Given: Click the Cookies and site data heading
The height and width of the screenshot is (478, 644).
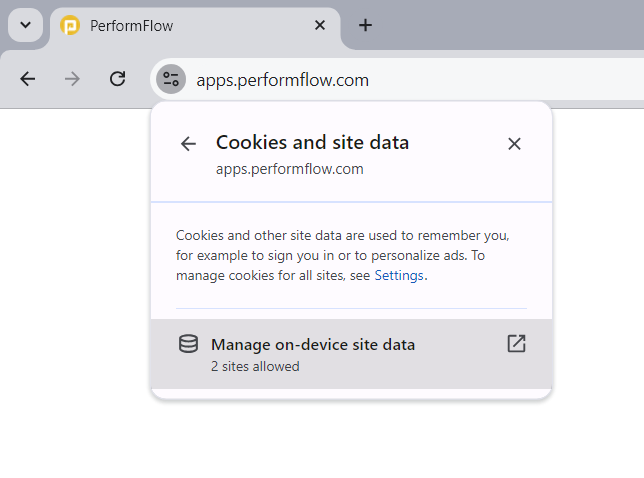Looking at the screenshot, I should pos(313,142).
